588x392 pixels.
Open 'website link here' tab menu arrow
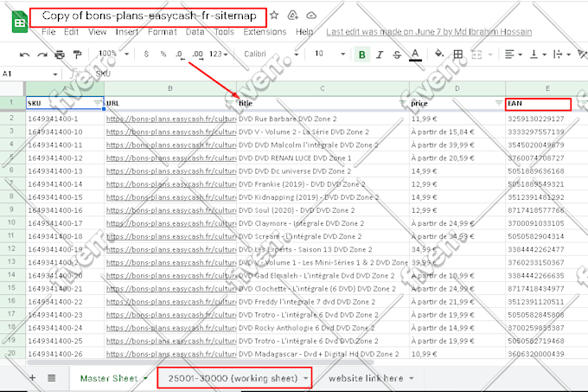point(412,378)
